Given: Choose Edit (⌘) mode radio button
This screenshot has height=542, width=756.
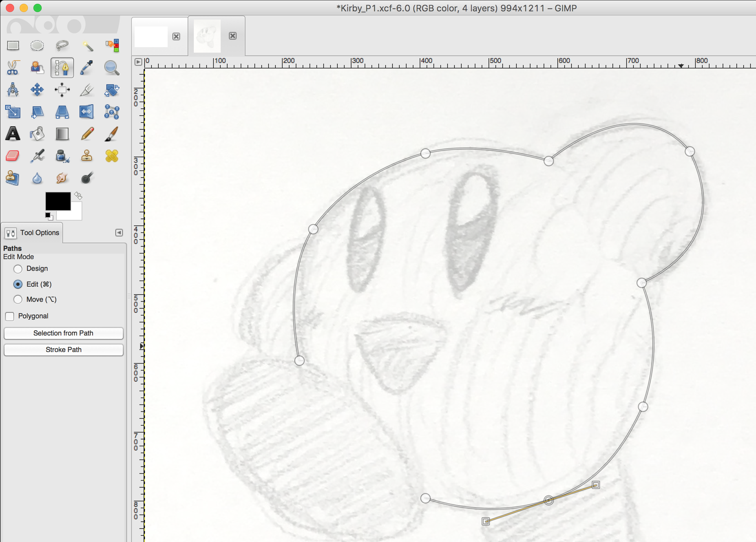Looking at the screenshot, I should pos(18,284).
